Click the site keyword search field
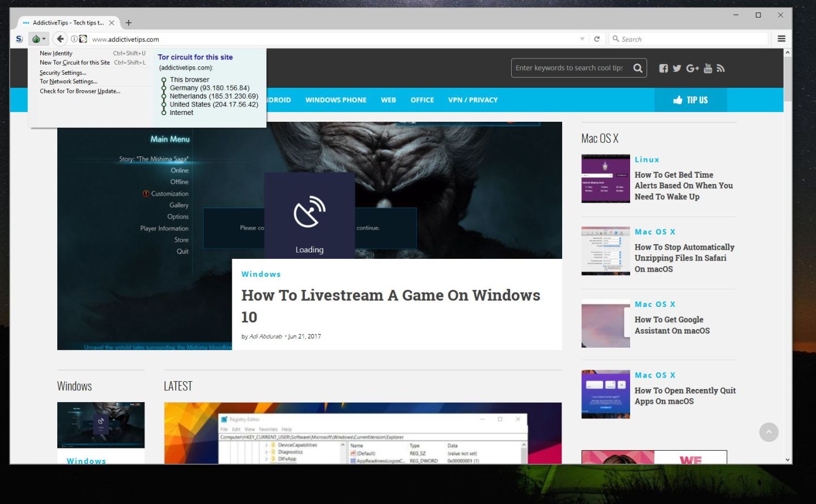 (x=569, y=68)
